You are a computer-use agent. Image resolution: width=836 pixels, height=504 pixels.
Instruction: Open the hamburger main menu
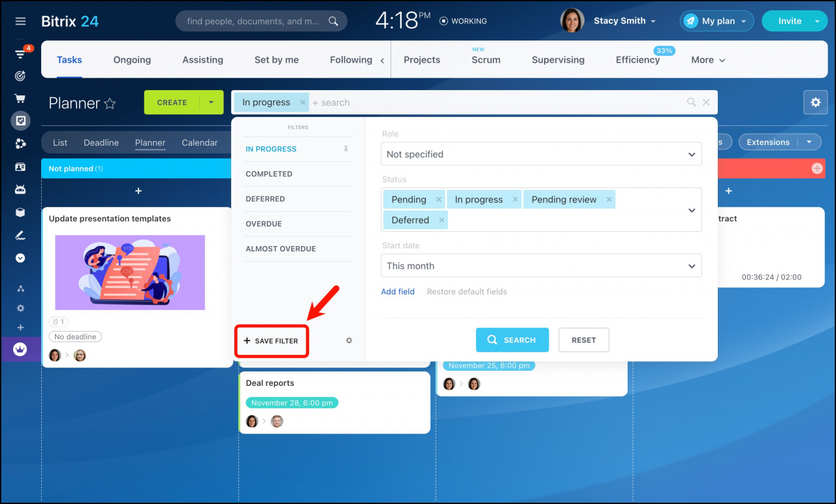(20, 21)
